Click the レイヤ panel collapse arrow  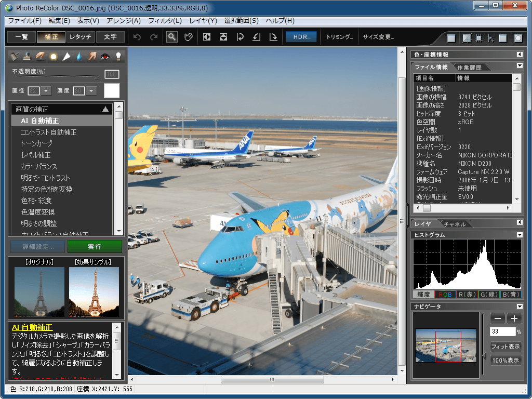(x=520, y=222)
